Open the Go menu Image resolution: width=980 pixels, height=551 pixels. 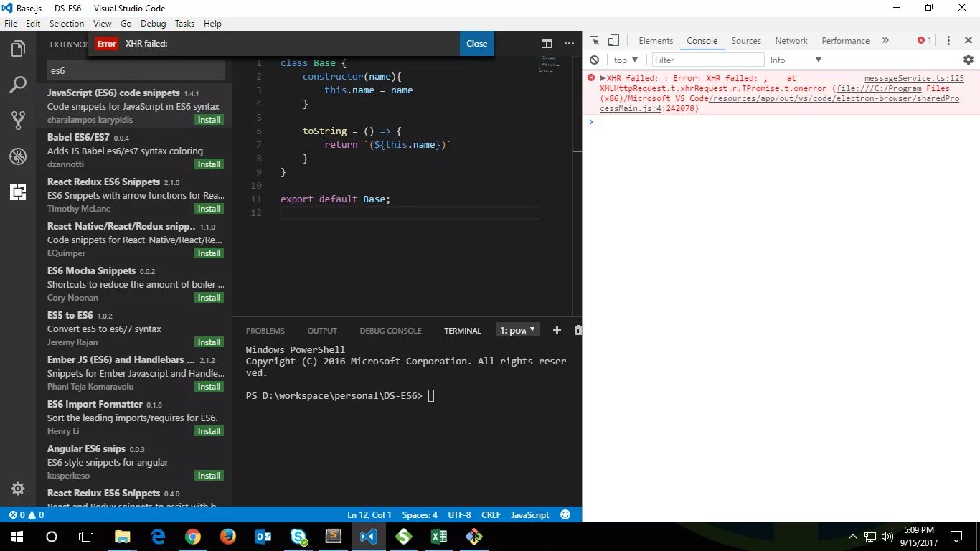(126, 24)
